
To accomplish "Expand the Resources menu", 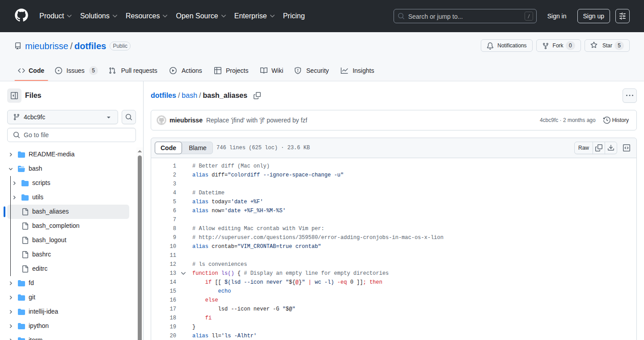I will 147,16.
